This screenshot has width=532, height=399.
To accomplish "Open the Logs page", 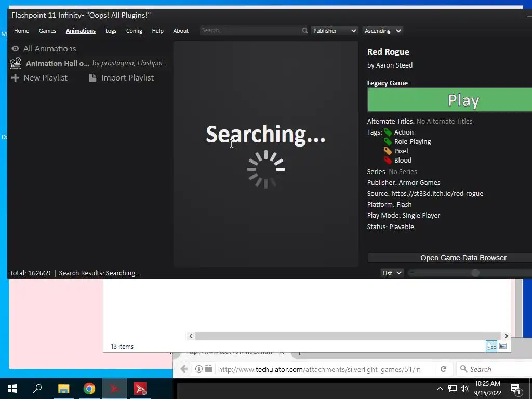I will [x=111, y=31].
